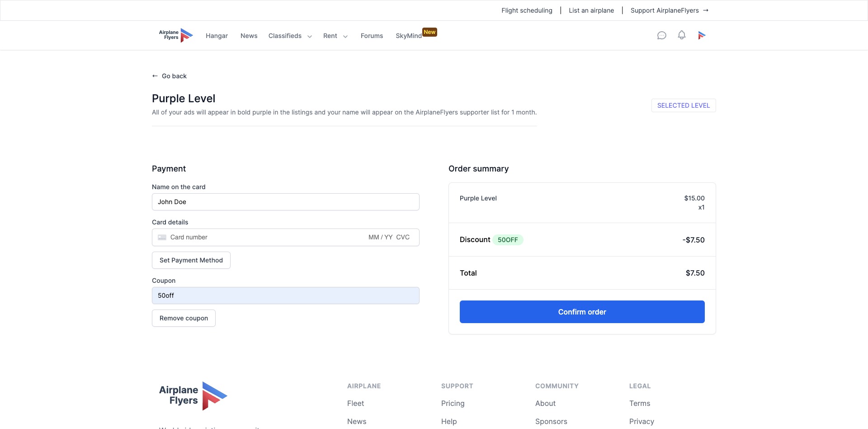
Task: Open Sponsors footer link
Action: pyautogui.click(x=551, y=421)
